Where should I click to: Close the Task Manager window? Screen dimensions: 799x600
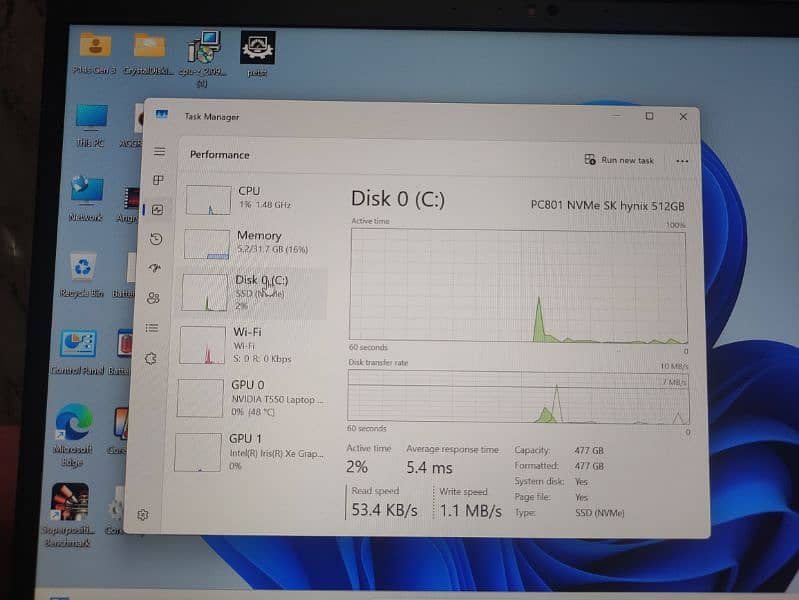click(x=683, y=117)
